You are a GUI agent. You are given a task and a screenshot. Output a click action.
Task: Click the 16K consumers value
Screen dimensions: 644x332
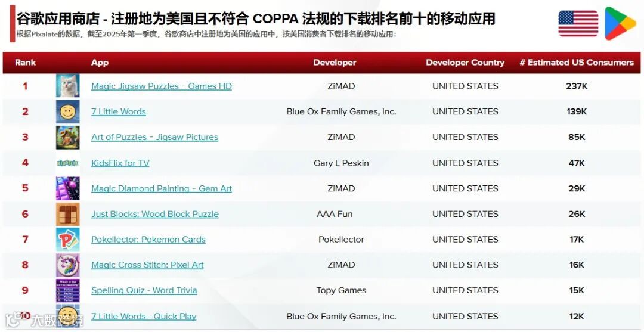pos(577,265)
